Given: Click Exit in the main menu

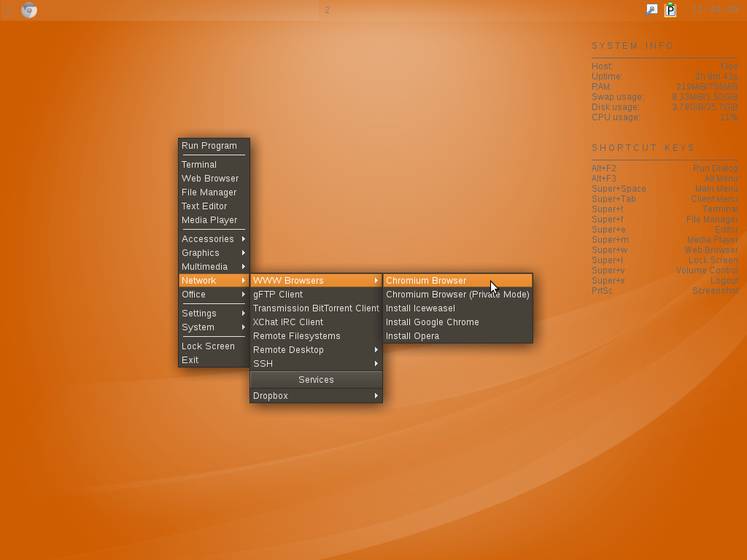Looking at the screenshot, I should pyautogui.click(x=214, y=359).
